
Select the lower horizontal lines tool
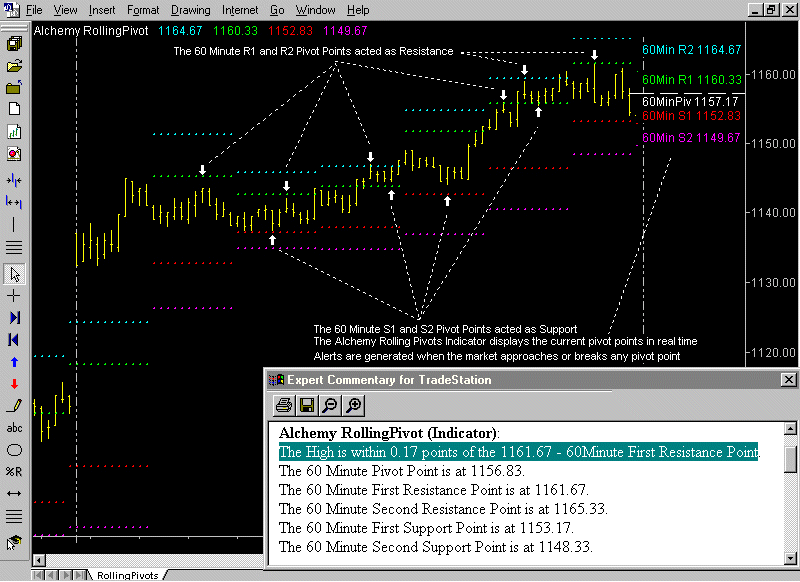point(14,516)
